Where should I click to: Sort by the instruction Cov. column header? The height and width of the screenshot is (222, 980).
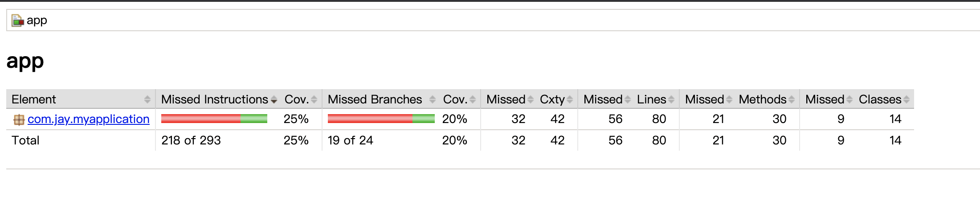click(297, 99)
